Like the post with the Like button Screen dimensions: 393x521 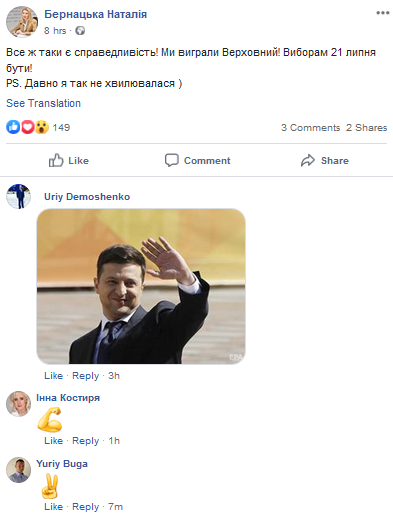pos(69,160)
